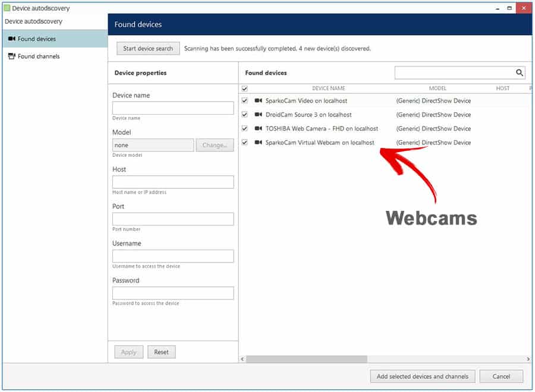
Task: Click the horizontal scrollbar under device list
Action: [x=307, y=359]
